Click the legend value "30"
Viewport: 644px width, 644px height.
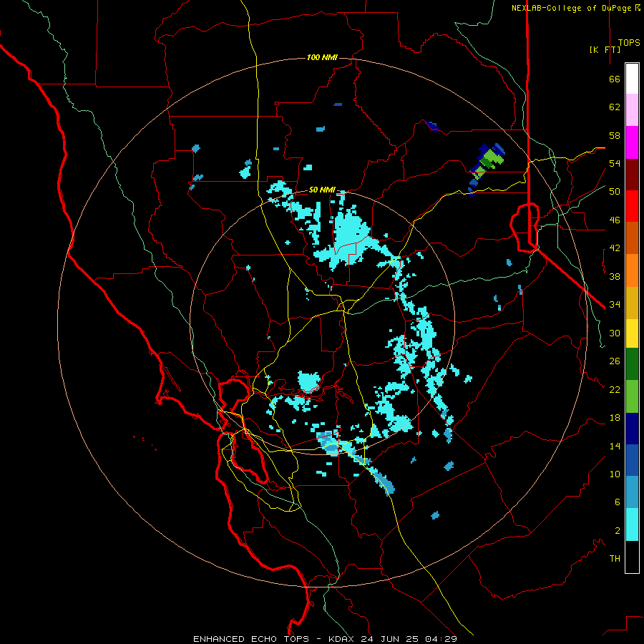pos(615,333)
